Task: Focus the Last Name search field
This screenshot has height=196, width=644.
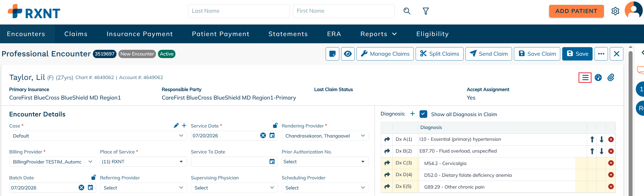Action: (x=239, y=11)
